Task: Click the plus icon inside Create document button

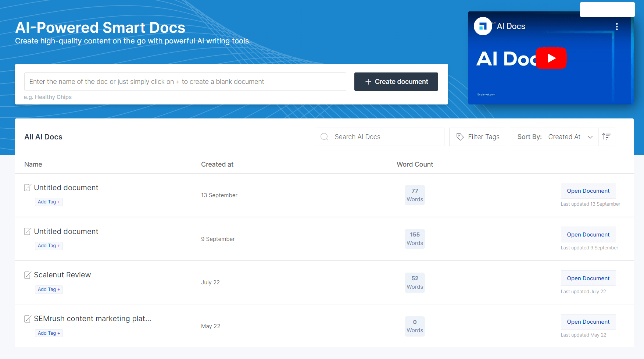Action: 368,82
